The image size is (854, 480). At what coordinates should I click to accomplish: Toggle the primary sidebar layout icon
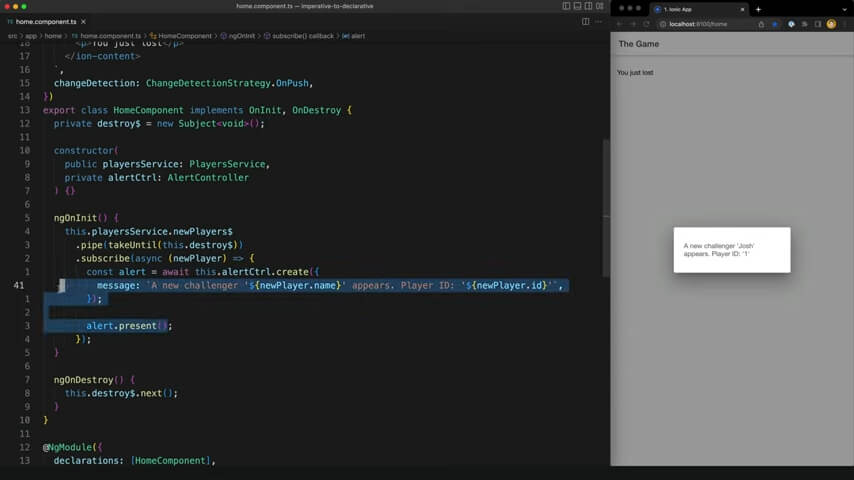coord(566,6)
